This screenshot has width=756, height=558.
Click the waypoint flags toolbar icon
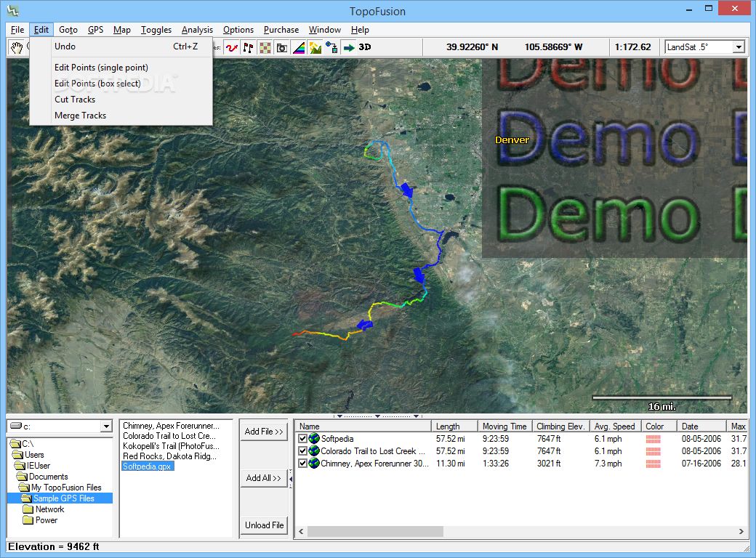coord(249,47)
